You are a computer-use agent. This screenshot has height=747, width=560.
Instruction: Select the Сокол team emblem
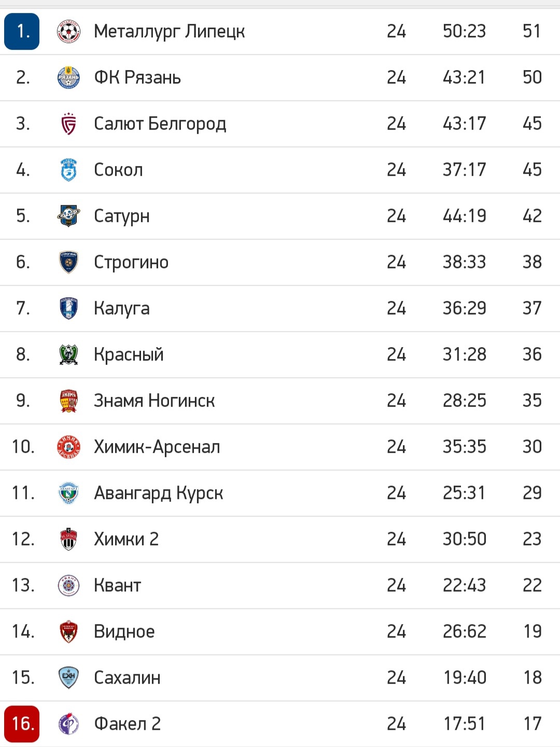(68, 170)
